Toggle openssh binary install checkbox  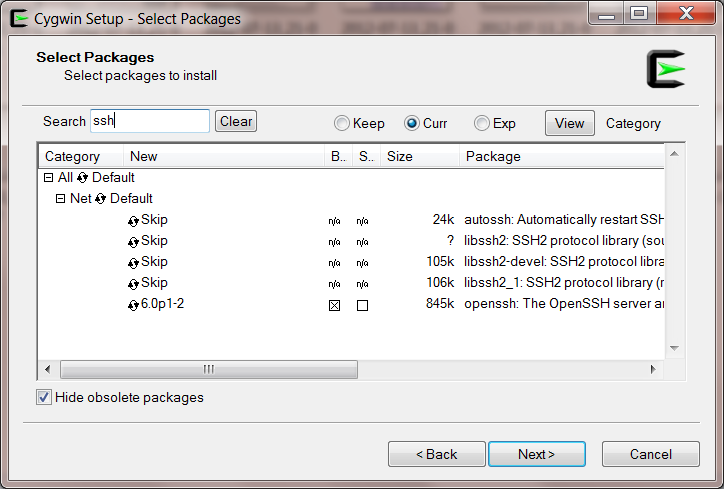tap(335, 305)
